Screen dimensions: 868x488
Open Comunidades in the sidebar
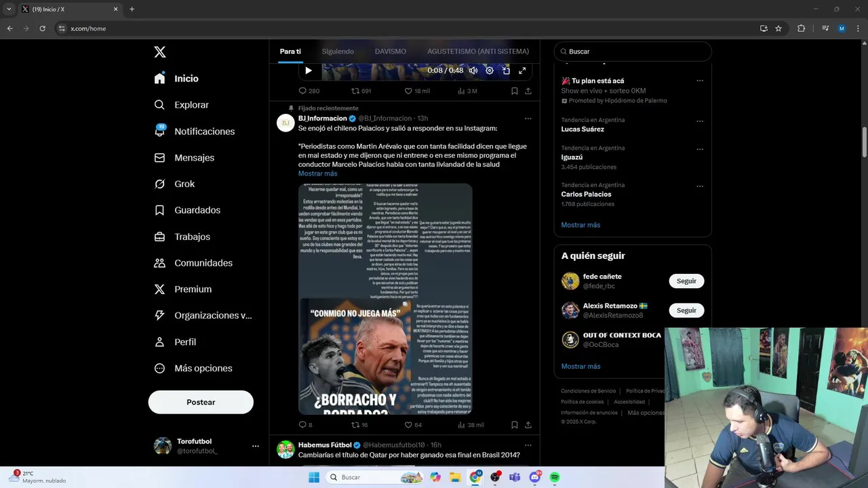[x=193, y=263]
